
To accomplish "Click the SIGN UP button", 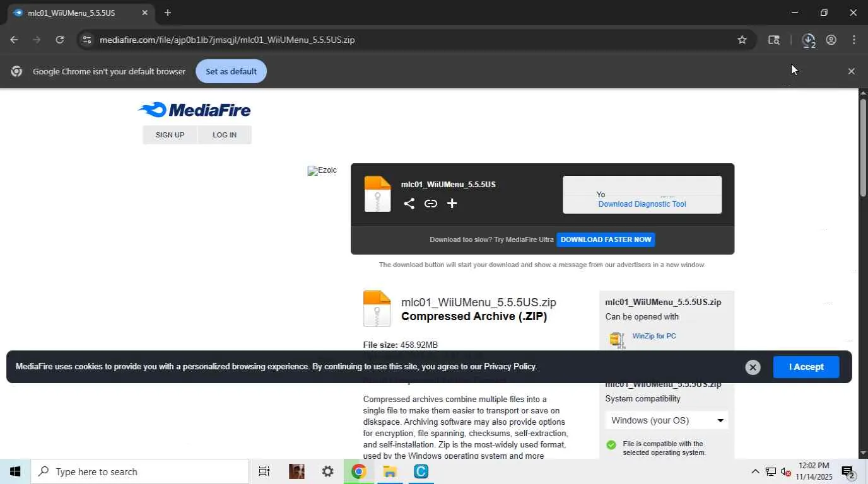I will point(170,135).
